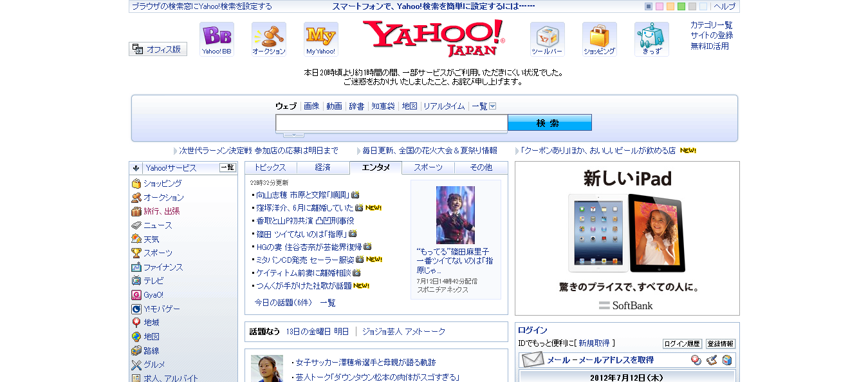Click inside the search text field
The image size is (868, 382).
click(x=392, y=123)
